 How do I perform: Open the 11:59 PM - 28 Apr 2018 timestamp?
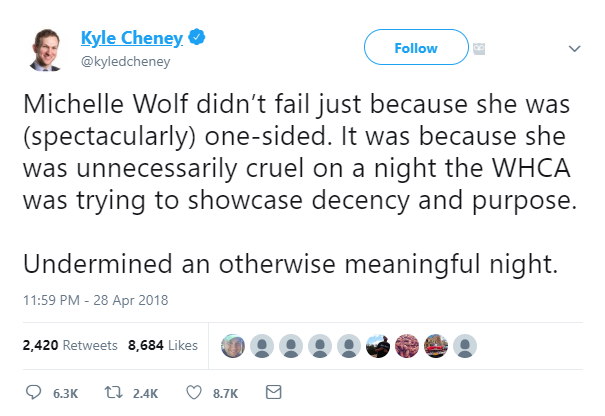(95, 300)
